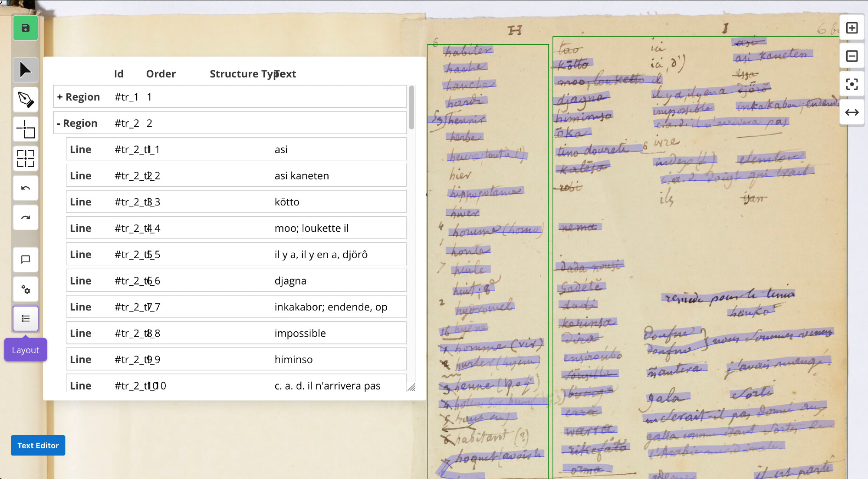Toggle the layout list icon

point(26,319)
